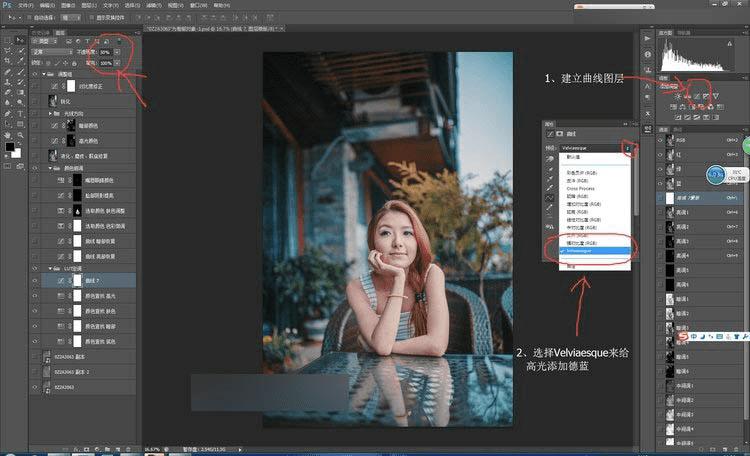Hide the RGB channel

click(661, 140)
